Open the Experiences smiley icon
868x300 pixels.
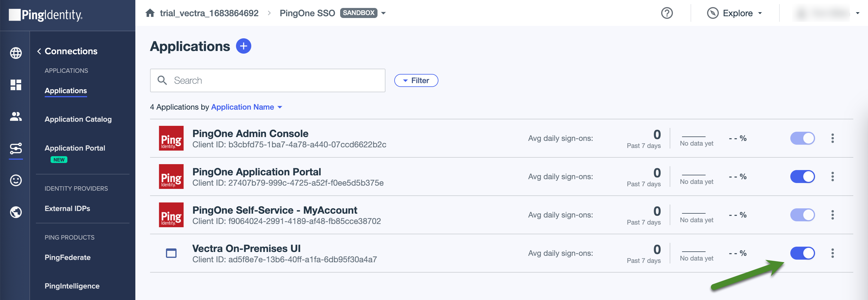[x=16, y=180]
